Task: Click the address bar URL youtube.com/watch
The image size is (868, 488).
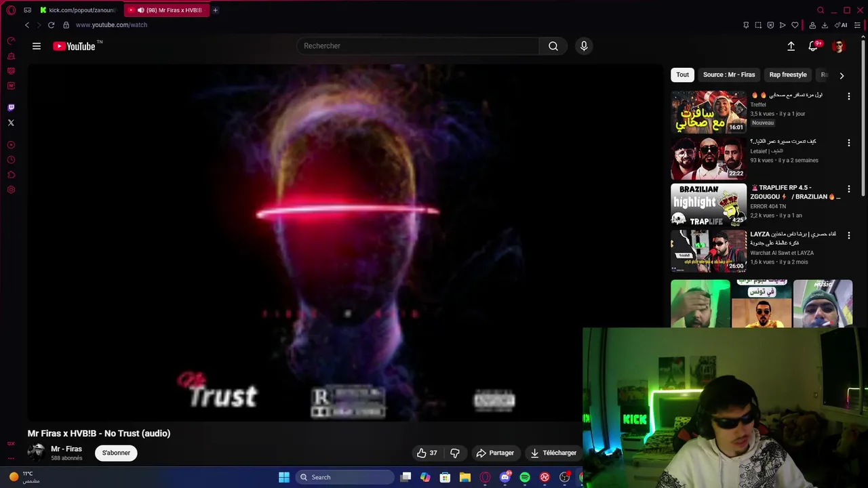Action: point(111,25)
